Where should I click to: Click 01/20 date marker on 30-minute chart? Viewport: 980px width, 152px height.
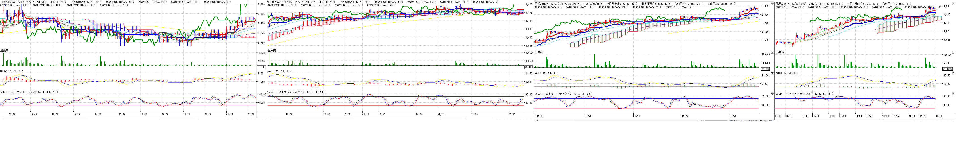588,116
